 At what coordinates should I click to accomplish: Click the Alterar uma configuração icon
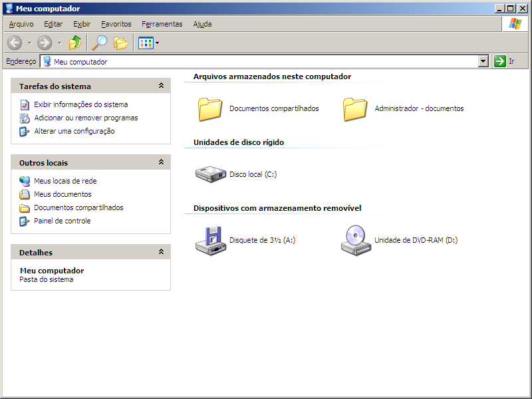pyautogui.click(x=25, y=131)
